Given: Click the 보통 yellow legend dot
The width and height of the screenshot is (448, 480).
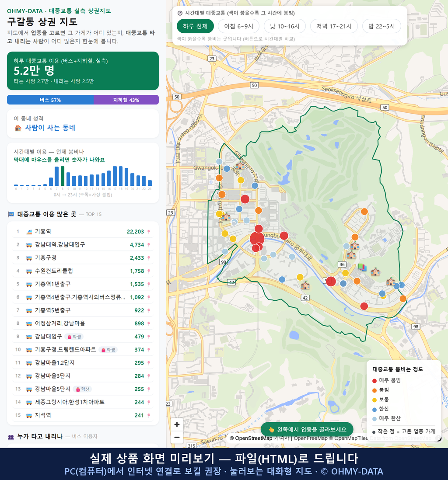Looking at the screenshot, I should tap(374, 400).
